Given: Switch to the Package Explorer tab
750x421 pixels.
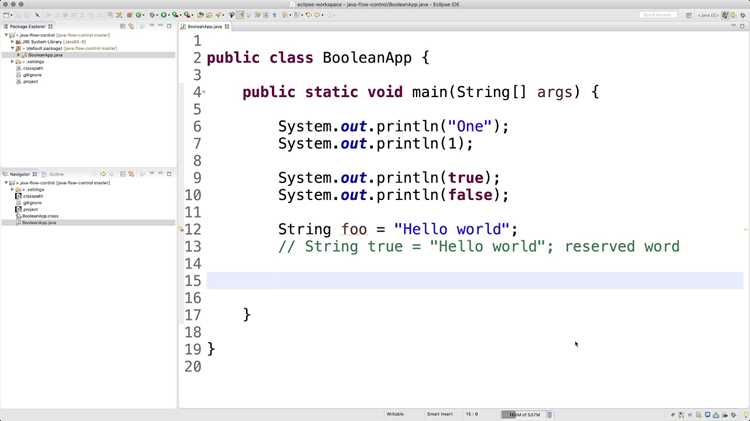Looking at the screenshot, I should pyautogui.click(x=27, y=26).
